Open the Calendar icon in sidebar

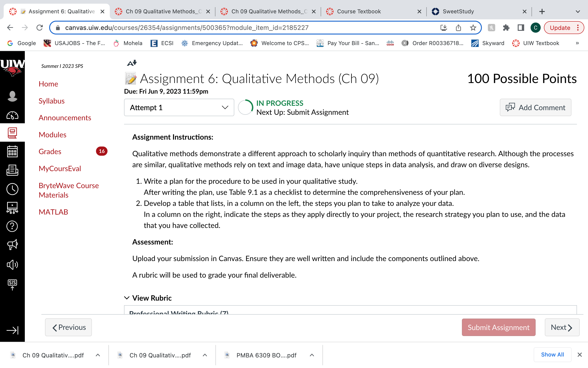(12, 151)
